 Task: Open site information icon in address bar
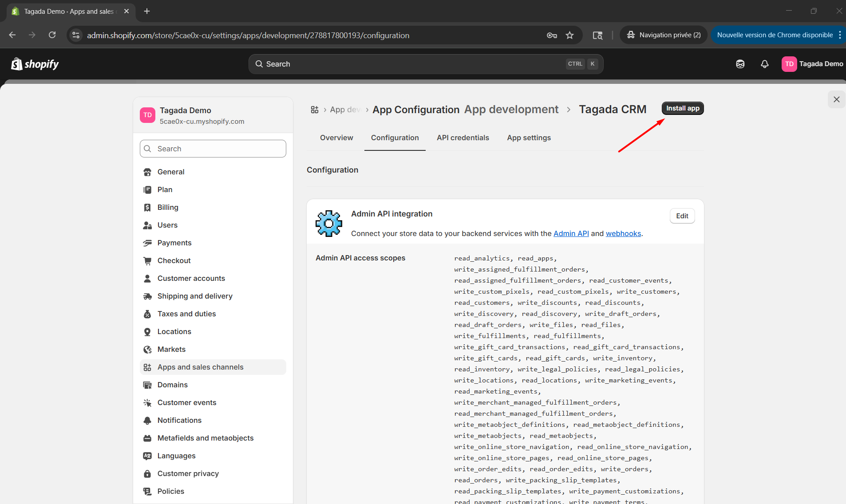[76, 35]
